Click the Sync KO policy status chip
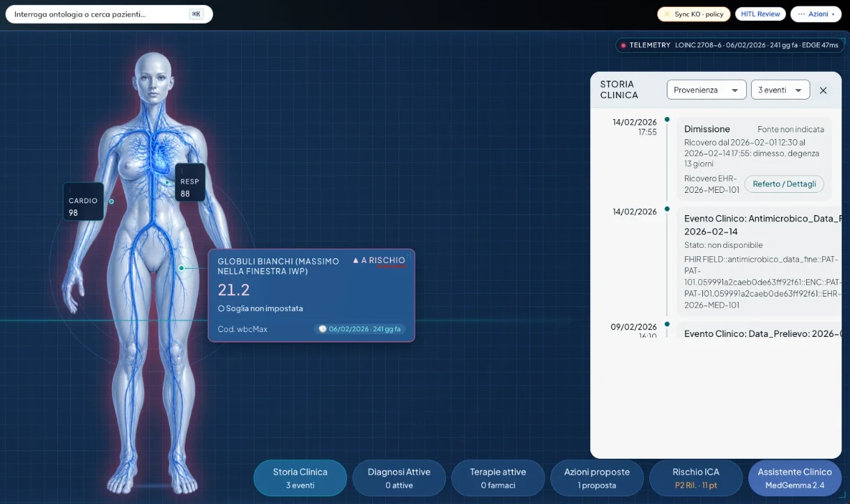 click(694, 14)
